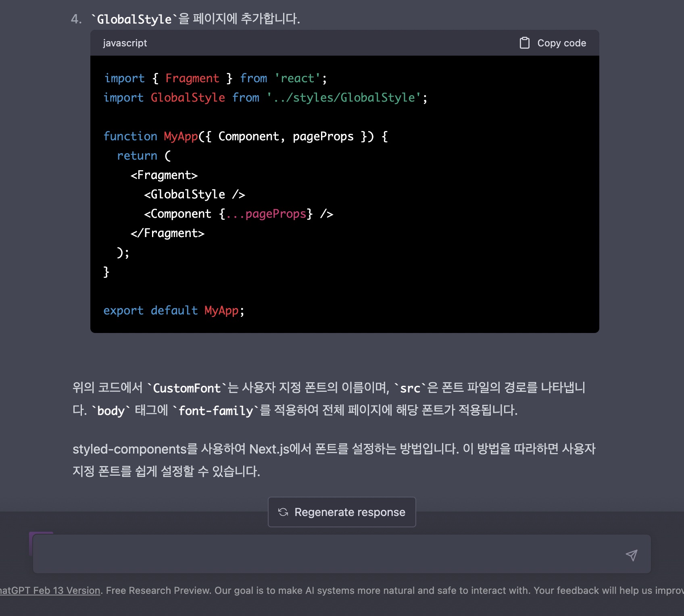Viewport: 684px width, 616px height.
Task: Click the '<Component {...pageProps} />' line
Action: point(239,214)
